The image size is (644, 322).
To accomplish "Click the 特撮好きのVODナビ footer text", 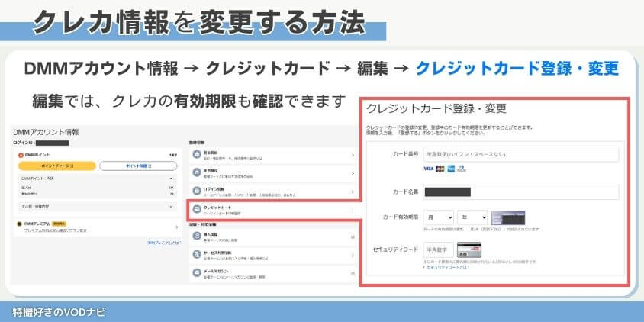I will (x=59, y=312).
